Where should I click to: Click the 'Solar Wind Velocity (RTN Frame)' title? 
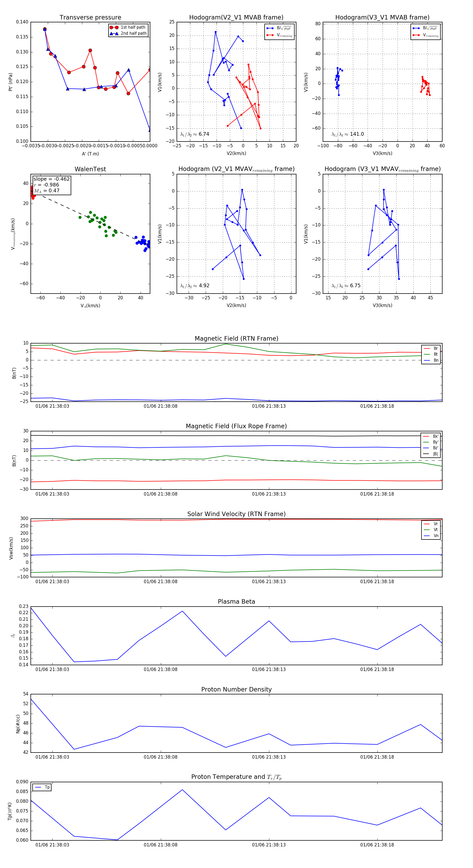tap(236, 514)
